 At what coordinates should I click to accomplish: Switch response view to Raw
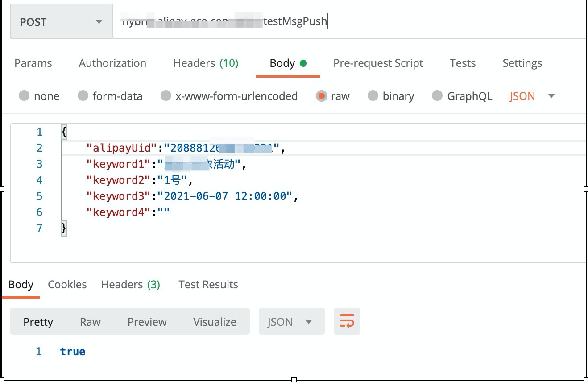coord(90,322)
